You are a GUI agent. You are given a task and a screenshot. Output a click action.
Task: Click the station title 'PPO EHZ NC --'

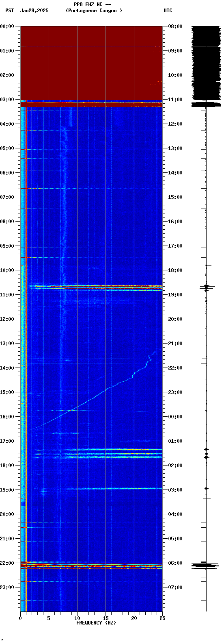(x=93, y=4)
